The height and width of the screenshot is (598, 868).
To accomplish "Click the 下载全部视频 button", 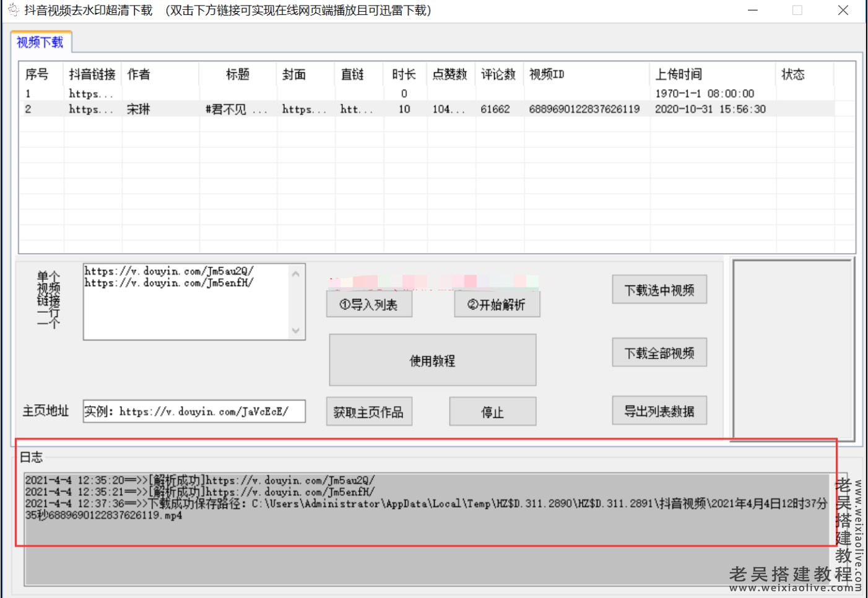I will pos(659,353).
